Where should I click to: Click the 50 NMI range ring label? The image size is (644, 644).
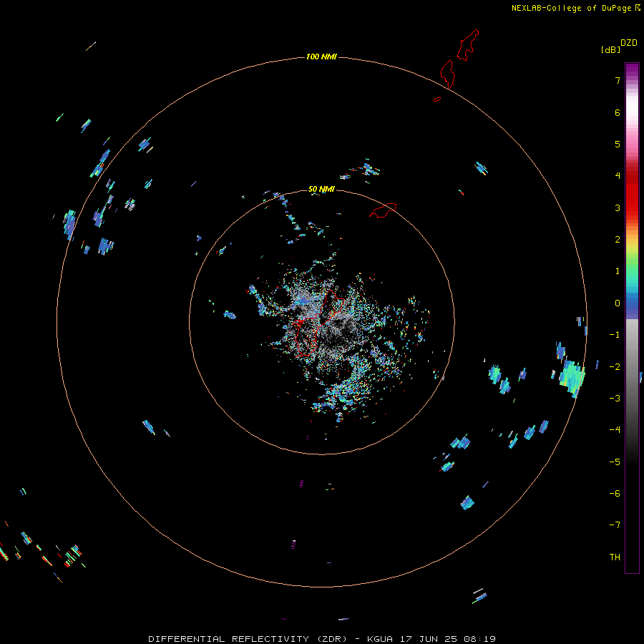tap(321, 189)
